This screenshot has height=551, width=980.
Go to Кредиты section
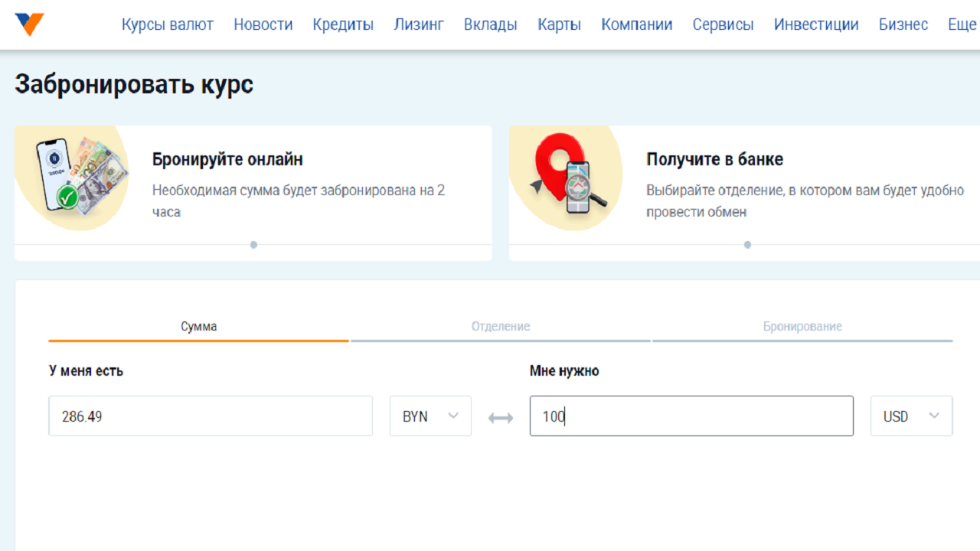click(x=343, y=24)
